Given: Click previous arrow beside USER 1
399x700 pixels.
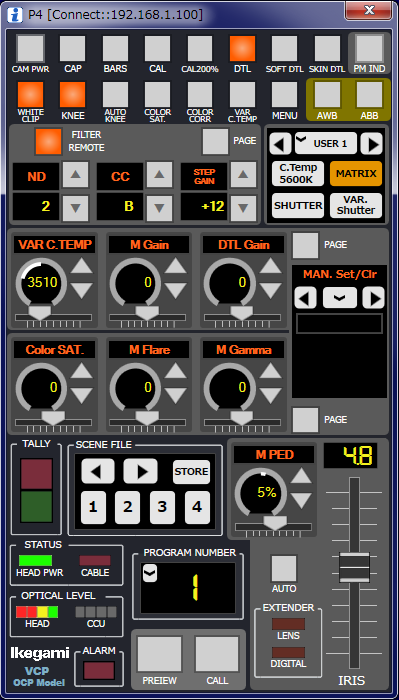Looking at the screenshot, I should click(x=280, y=143).
